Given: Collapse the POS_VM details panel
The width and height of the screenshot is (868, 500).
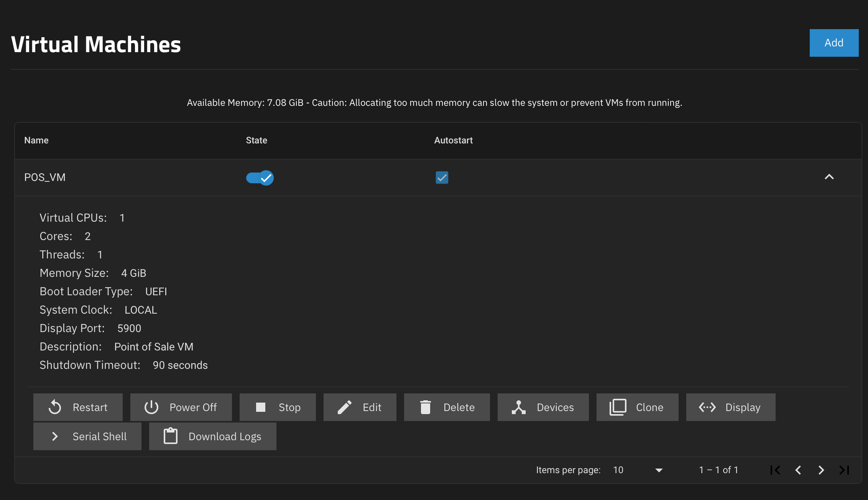Looking at the screenshot, I should click(x=829, y=177).
